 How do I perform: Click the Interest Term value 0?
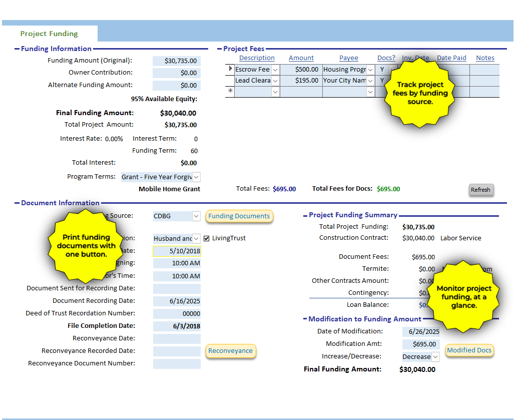click(196, 139)
